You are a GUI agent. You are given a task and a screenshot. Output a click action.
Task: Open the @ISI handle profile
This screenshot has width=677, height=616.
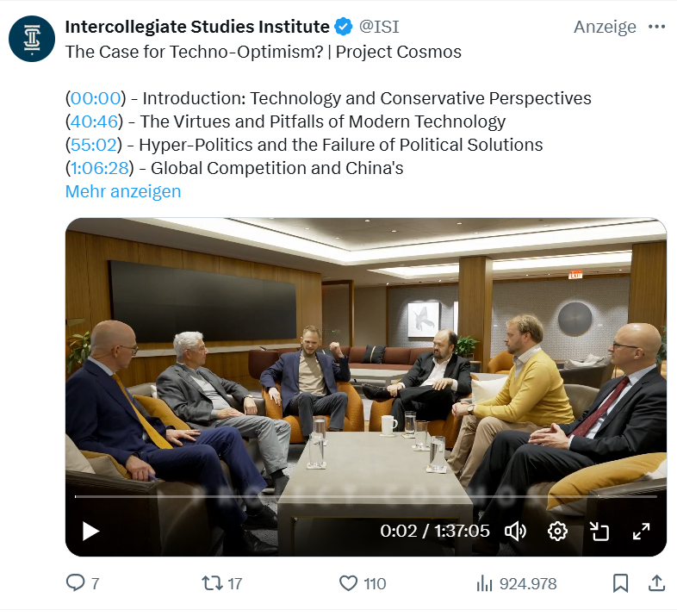tap(380, 27)
